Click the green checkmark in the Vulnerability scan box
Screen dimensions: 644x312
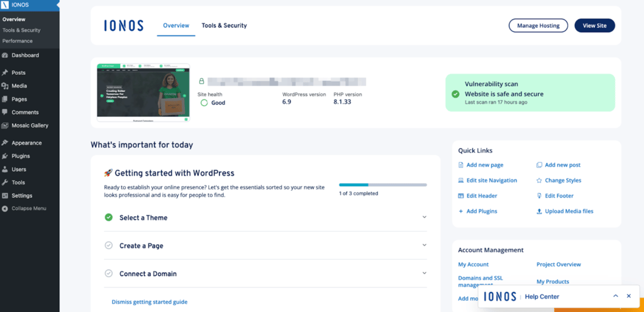point(455,94)
